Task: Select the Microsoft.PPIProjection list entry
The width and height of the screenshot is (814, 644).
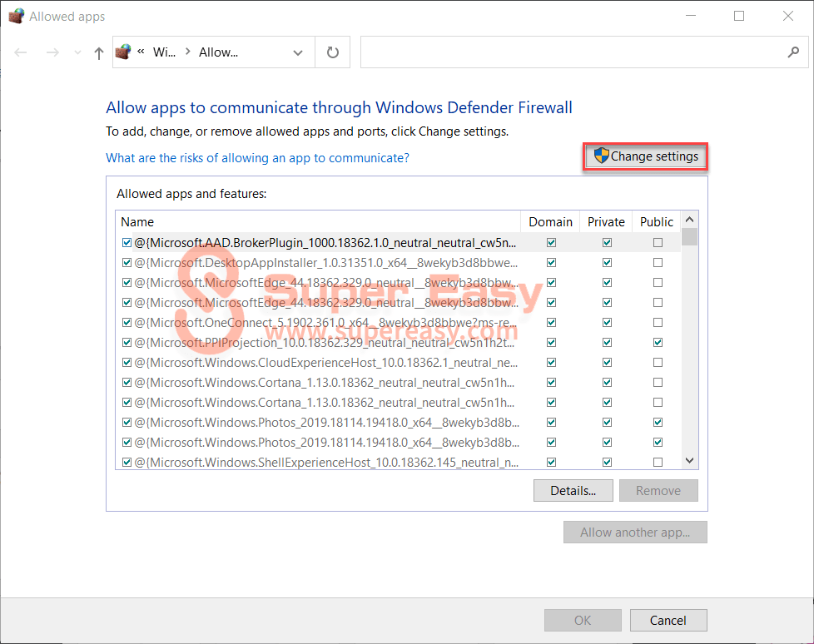Action: click(325, 343)
